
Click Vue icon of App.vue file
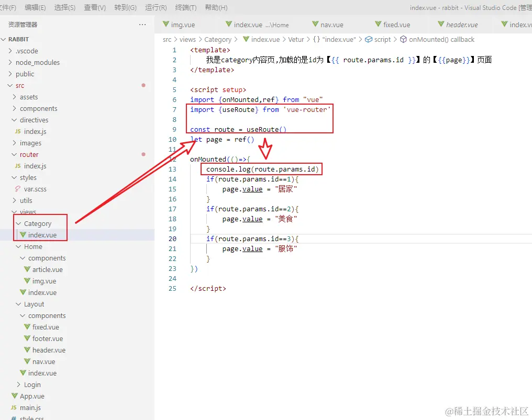coord(15,395)
